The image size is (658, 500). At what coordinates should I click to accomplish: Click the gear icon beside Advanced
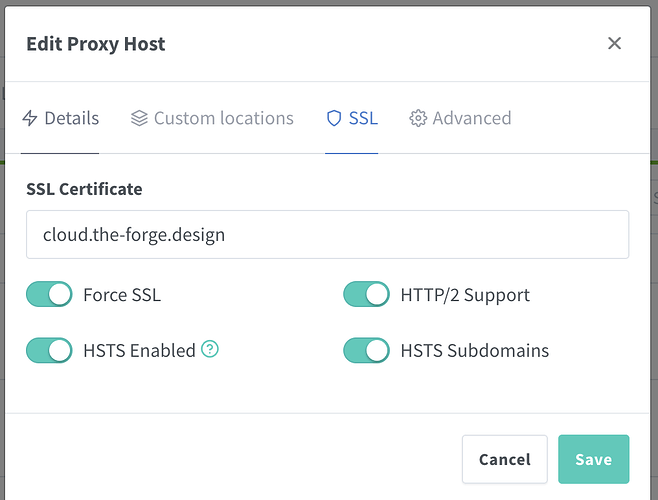point(418,118)
